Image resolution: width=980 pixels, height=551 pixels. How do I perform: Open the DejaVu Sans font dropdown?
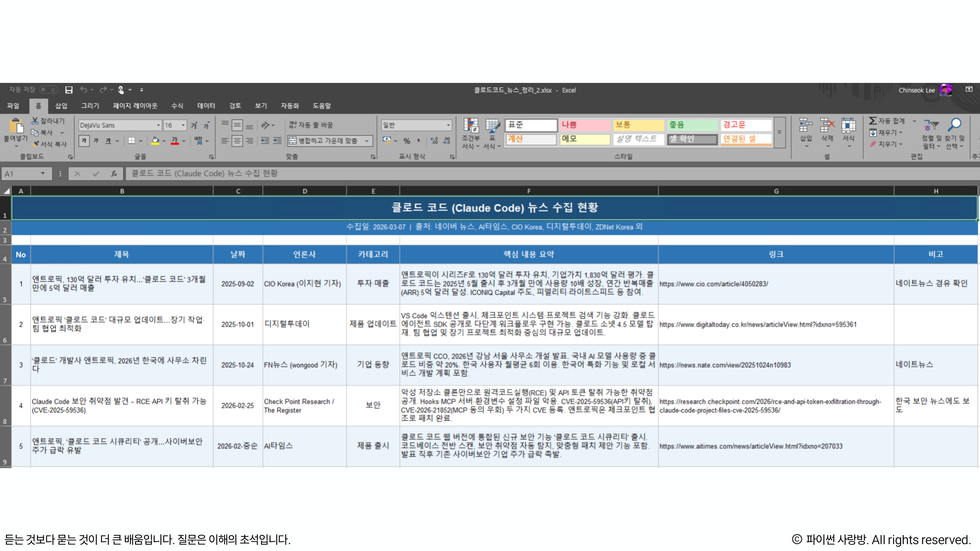(x=158, y=125)
